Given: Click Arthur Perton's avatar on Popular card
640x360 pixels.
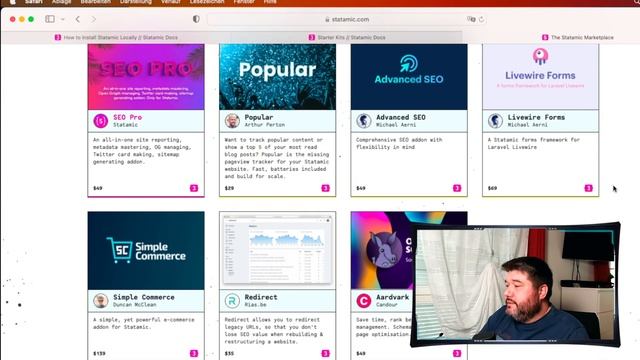Looking at the screenshot, I should [232, 121].
